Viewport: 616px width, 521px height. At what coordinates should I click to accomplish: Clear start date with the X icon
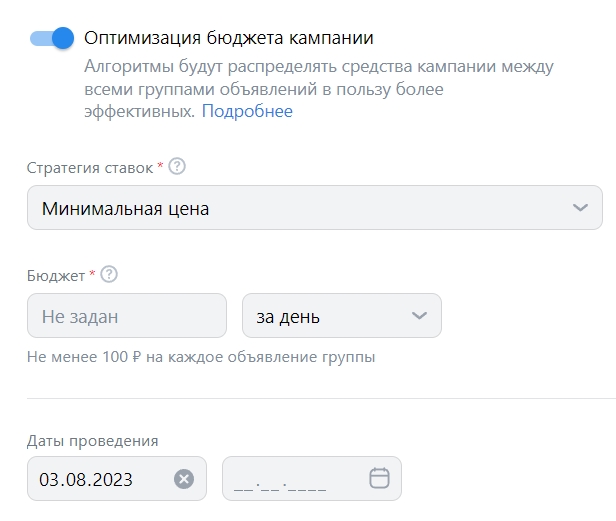point(184,479)
